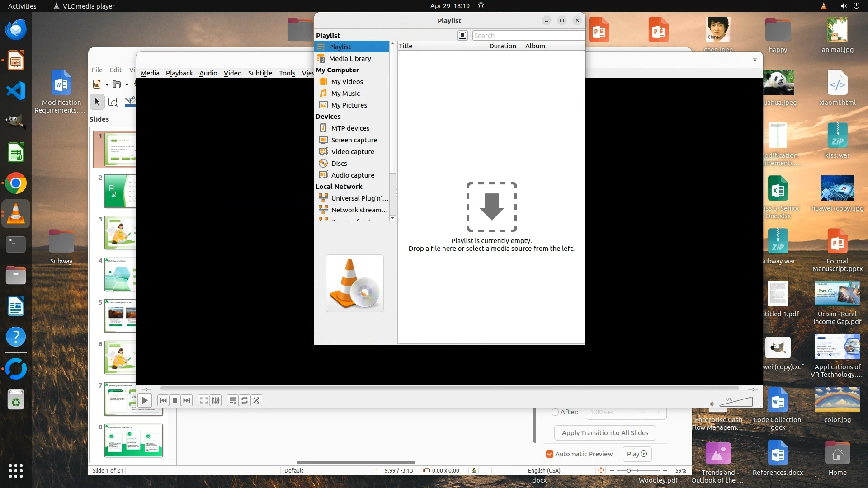Screen dimensions: 868x488
Task: Toggle loop mode button
Action: tap(245, 400)
